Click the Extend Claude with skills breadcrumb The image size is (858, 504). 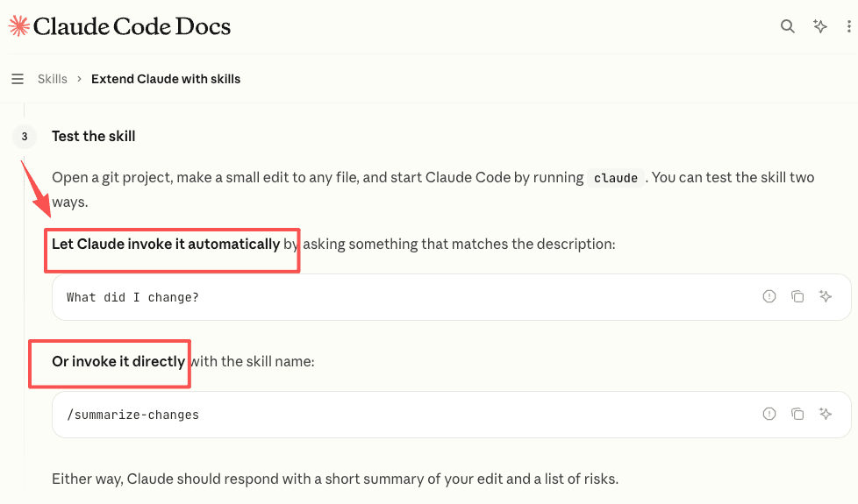tap(166, 79)
